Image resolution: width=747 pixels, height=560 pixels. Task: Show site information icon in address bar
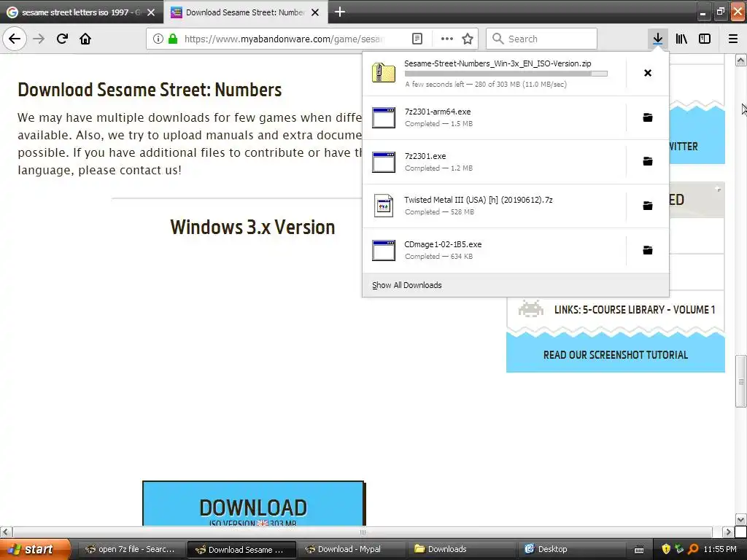click(158, 39)
